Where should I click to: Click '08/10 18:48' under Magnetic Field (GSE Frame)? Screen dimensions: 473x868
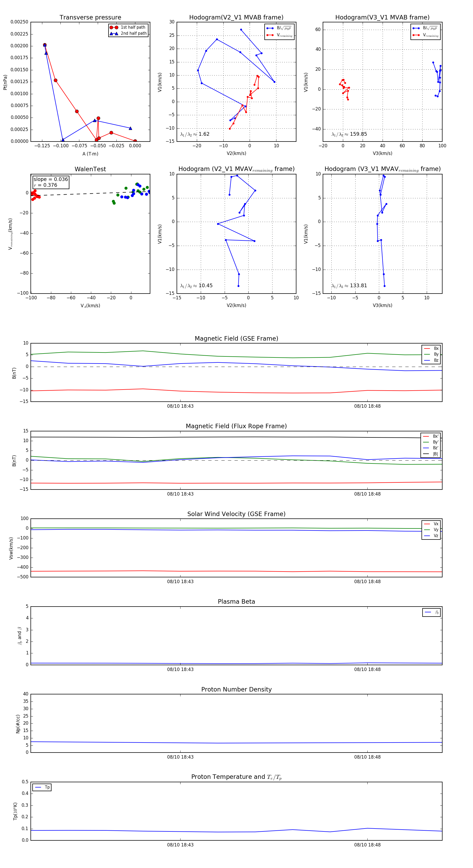pos(367,406)
